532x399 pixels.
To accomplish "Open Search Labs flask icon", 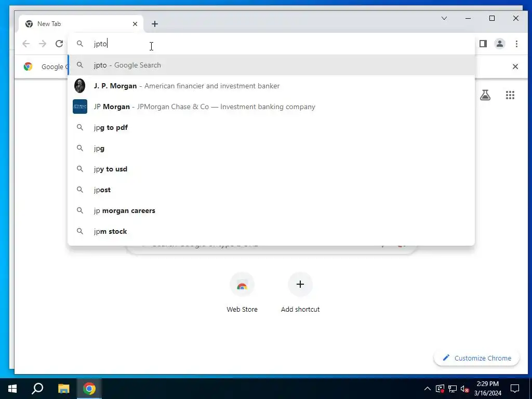I will click(485, 95).
